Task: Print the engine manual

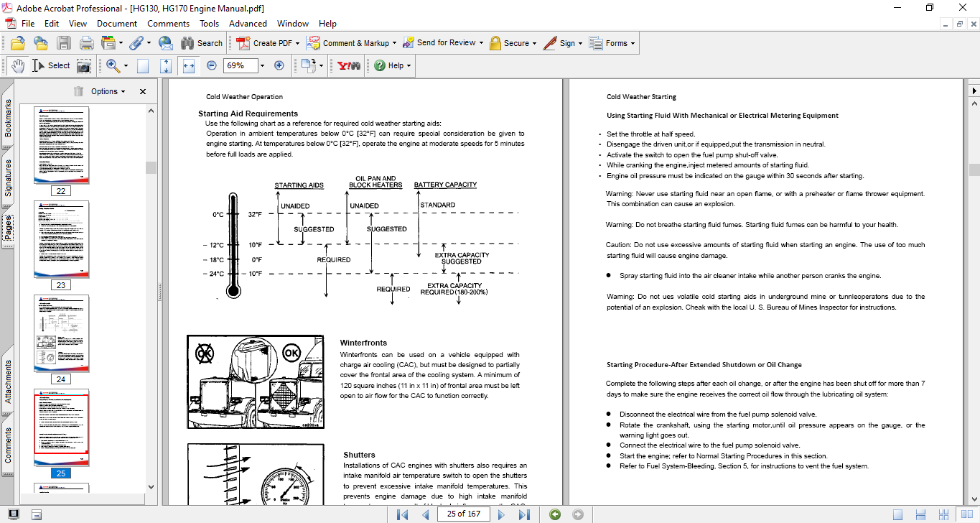Action: [85, 43]
